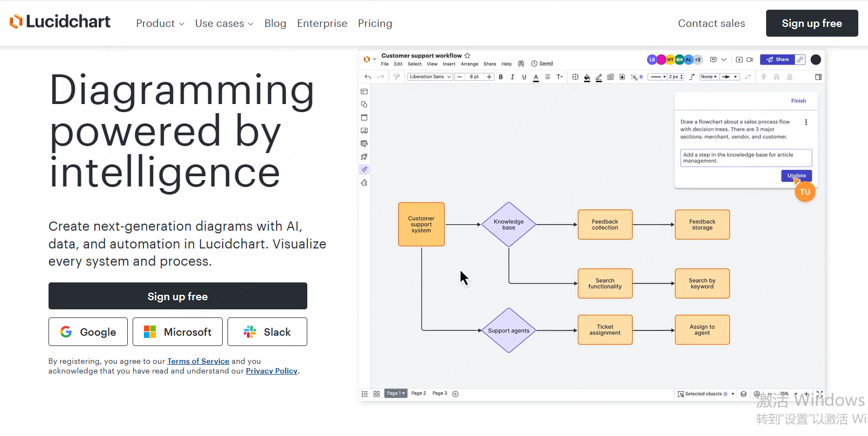Click the shape target/crosshair icon in toolbar
Viewport: 868px width, 436px height.
pos(575,77)
